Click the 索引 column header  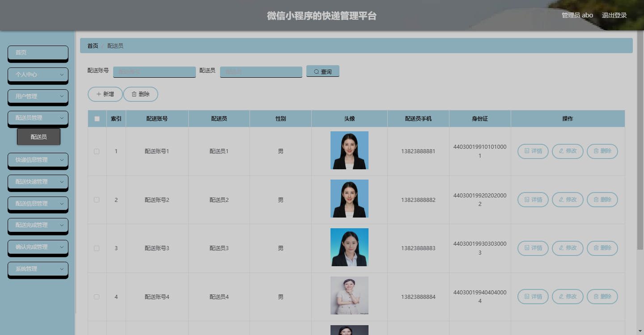point(116,119)
